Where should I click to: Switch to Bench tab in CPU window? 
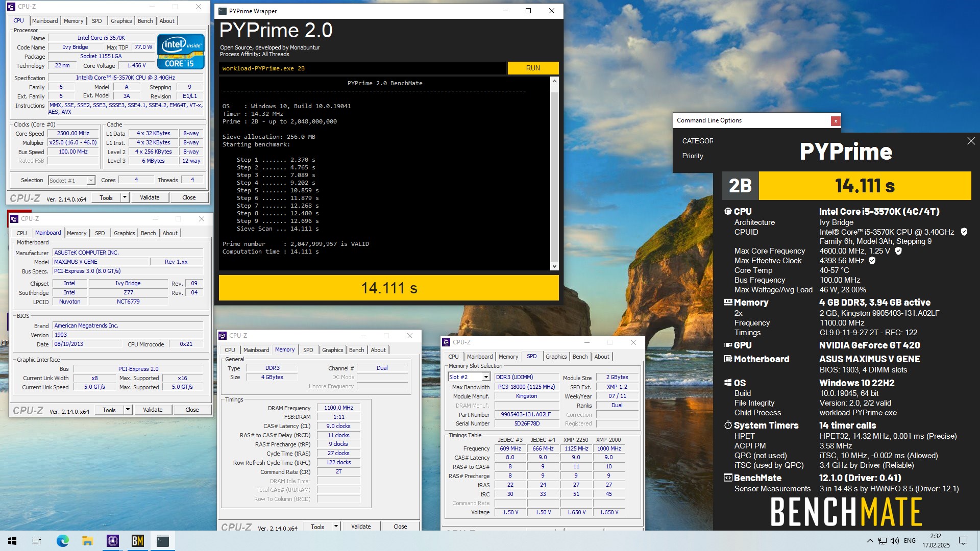coord(145,21)
